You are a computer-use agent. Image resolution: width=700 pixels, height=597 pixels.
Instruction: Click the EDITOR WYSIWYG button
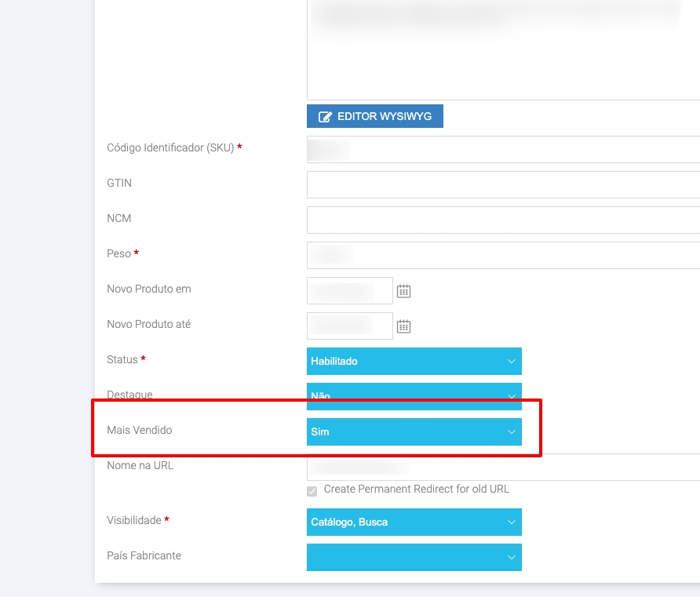point(375,116)
